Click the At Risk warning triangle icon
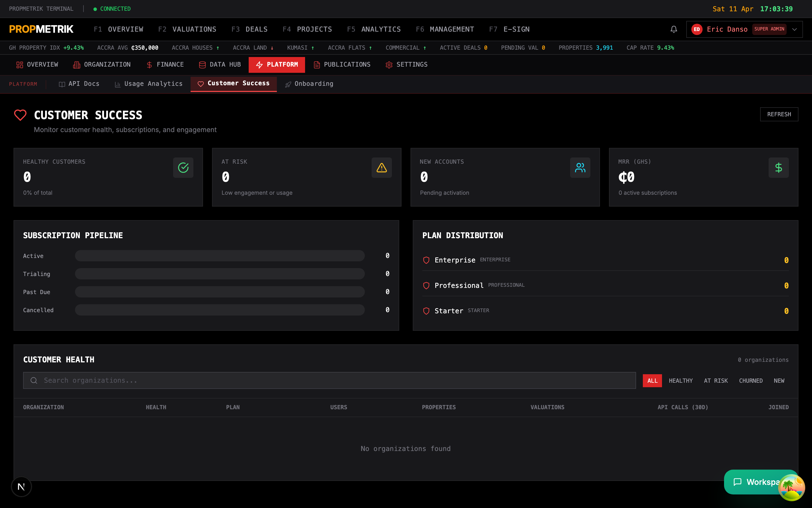The height and width of the screenshot is (508, 812). [381, 167]
